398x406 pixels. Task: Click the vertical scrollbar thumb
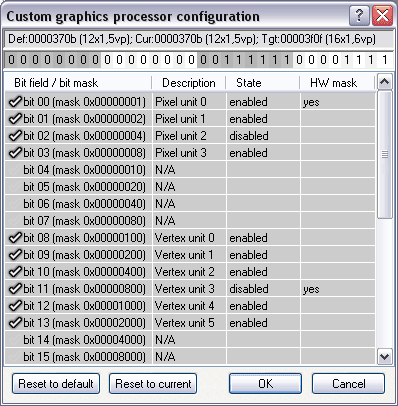pyautogui.click(x=385, y=155)
